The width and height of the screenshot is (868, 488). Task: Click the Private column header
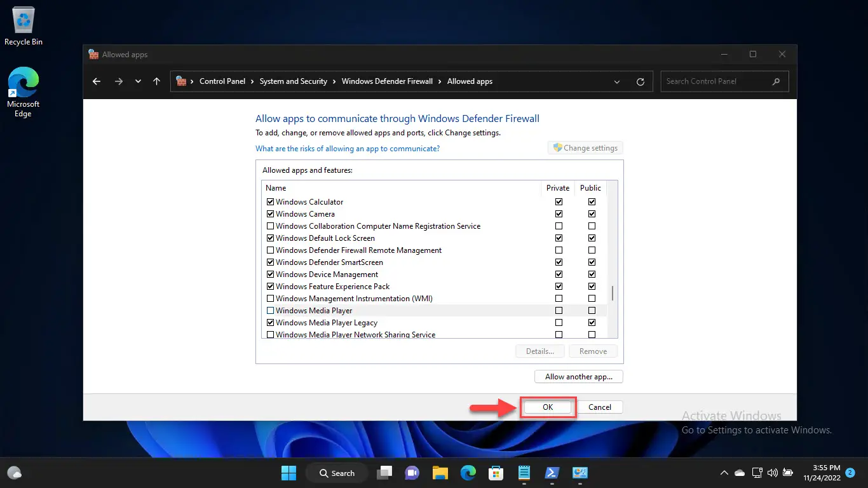tap(558, 188)
